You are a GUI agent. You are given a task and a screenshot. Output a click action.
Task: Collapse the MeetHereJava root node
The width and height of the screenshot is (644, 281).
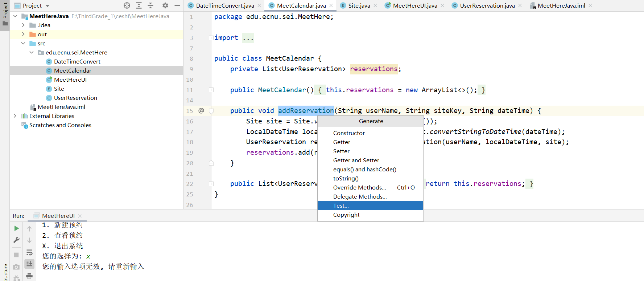coord(15,16)
